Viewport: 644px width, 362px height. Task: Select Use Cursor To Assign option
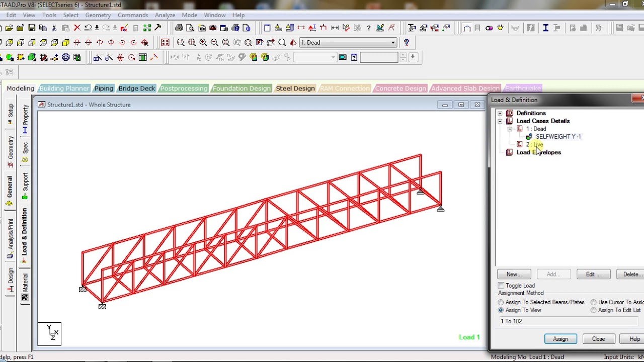click(x=594, y=302)
